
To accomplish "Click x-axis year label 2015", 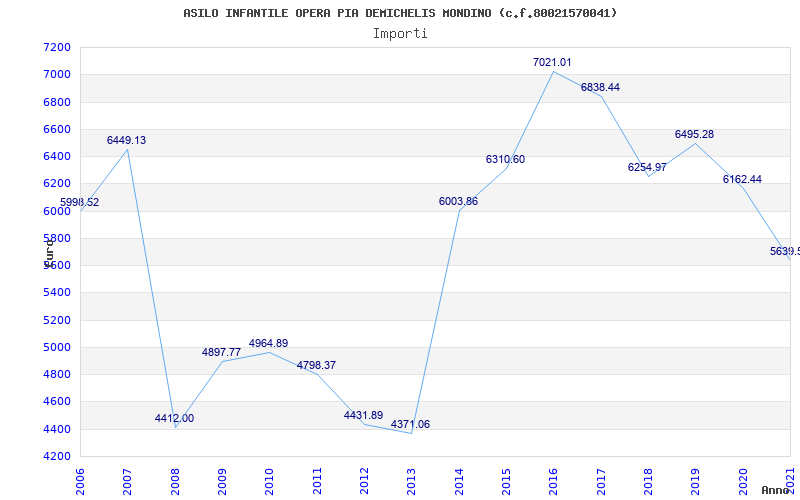I will tap(506, 482).
